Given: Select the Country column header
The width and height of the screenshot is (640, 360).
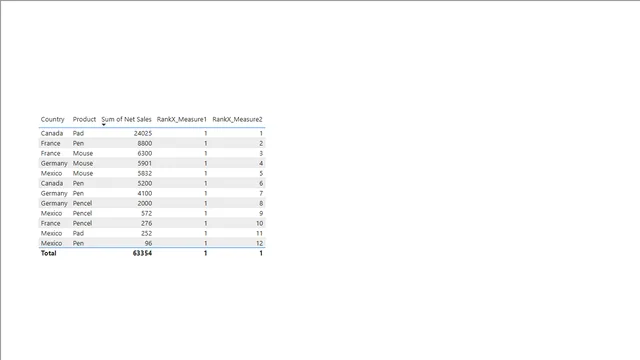Looking at the screenshot, I should [x=53, y=119].
